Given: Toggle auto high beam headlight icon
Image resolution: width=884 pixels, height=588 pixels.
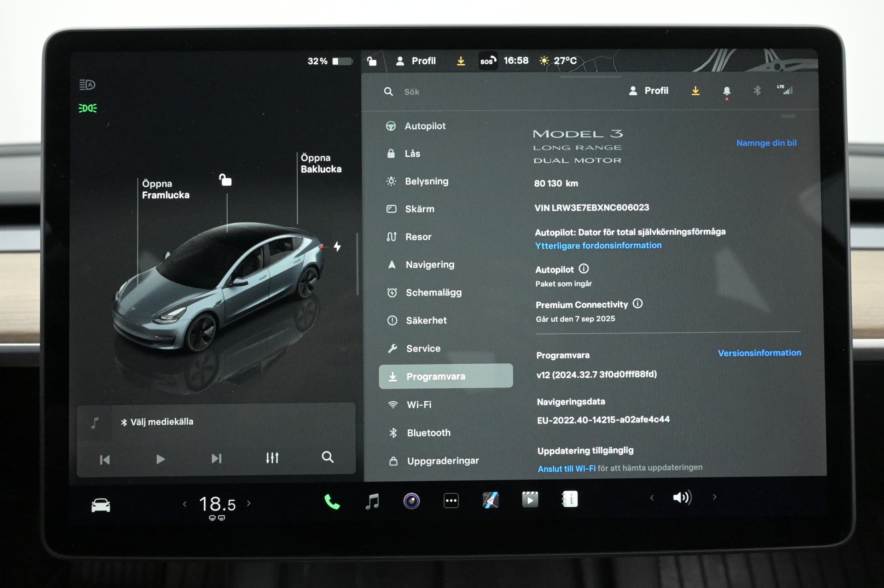Looking at the screenshot, I should click(87, 85).
